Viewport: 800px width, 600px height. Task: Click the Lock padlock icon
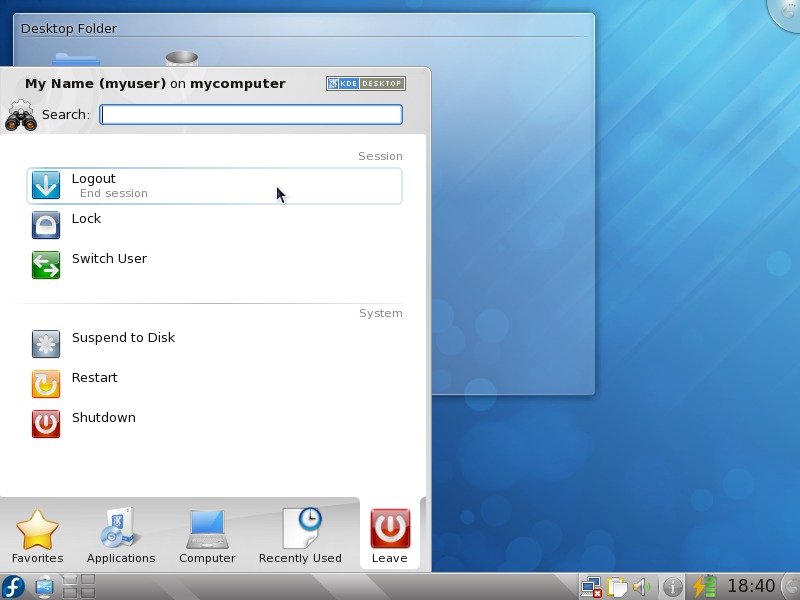pos(46,225)
